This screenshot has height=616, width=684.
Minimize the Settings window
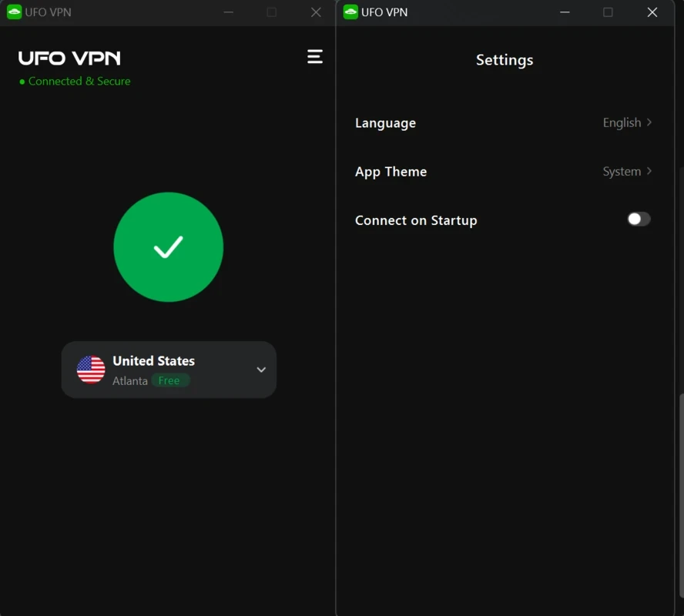(x=565, y=12)
